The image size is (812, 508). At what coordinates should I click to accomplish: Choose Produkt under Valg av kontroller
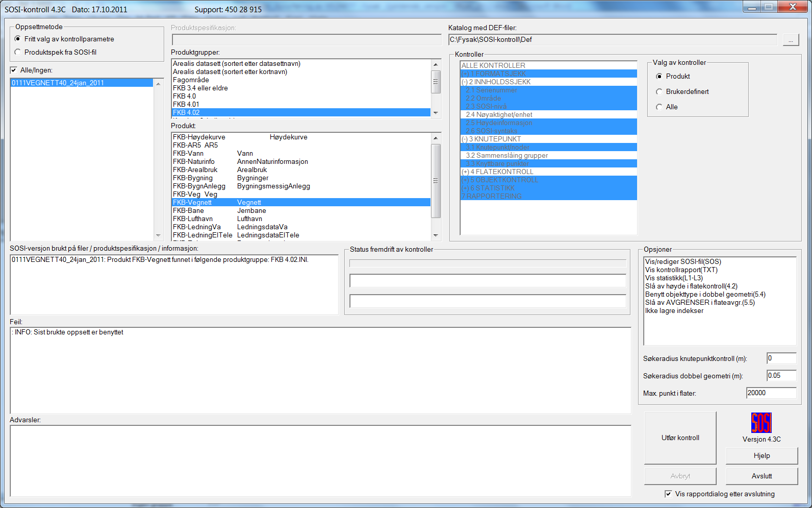tap(659, 76)
